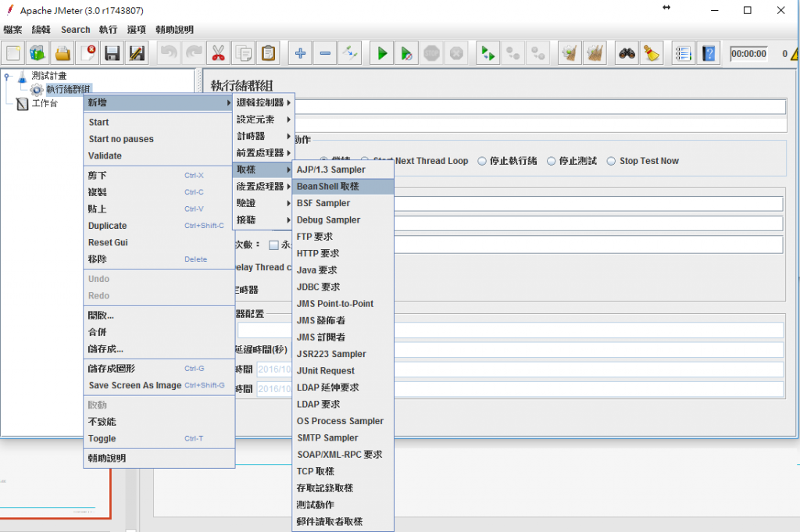Expand the 前置處理器 submenu

263,152
